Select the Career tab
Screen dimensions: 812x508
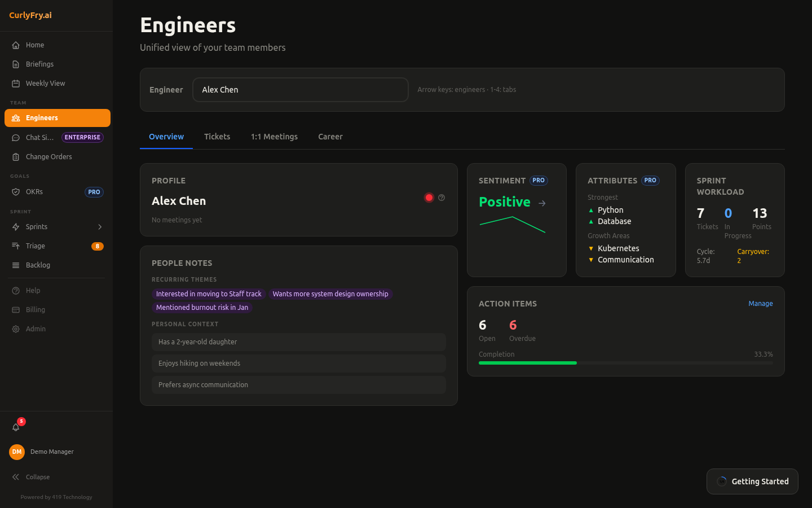(330, 137)
